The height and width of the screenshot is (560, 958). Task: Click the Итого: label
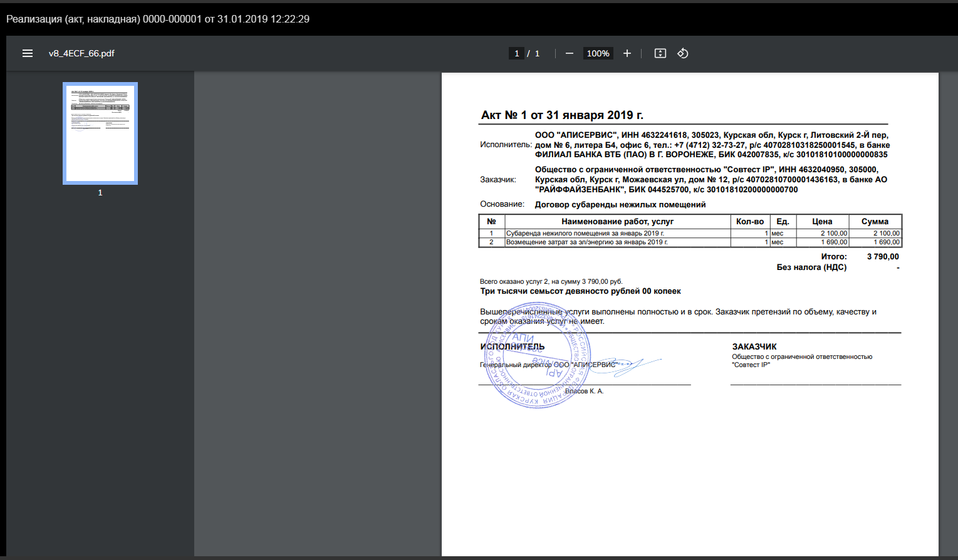(834, 257)
